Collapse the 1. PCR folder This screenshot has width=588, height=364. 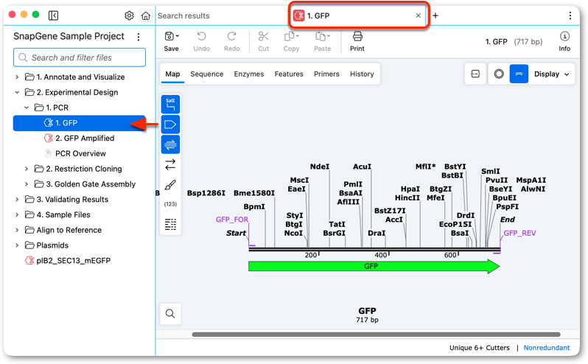coord(27,108)
